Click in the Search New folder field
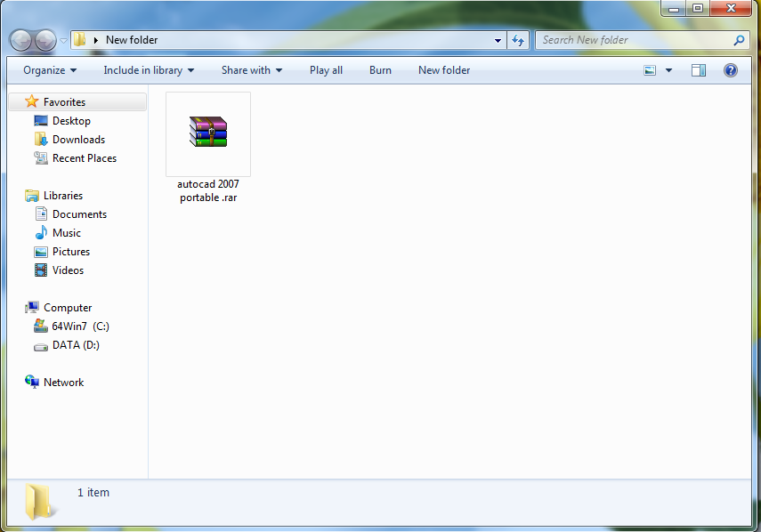The image size is (761, 532). [x=634, y=40]
